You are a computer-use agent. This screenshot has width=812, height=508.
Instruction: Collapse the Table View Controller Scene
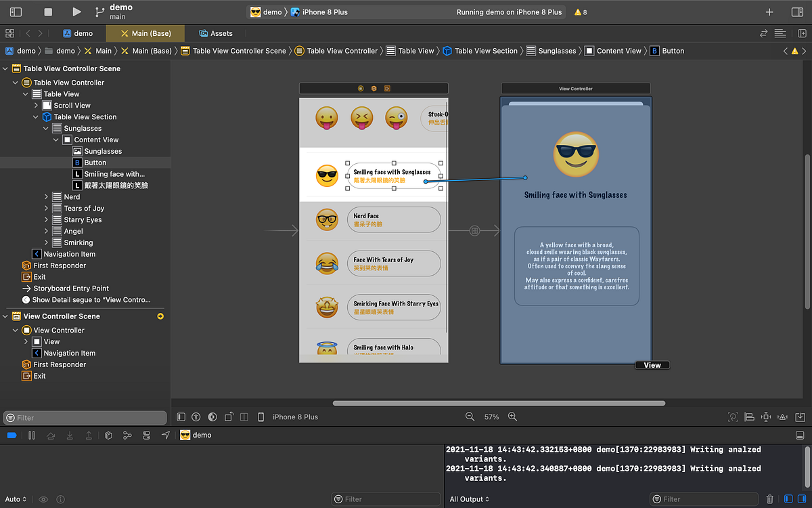5,68
